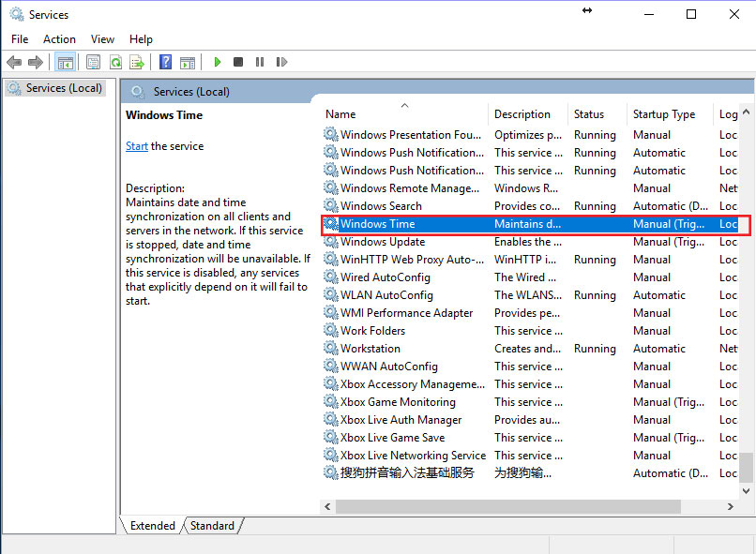Select the Windows Time service row
756x554 pixels.
pyautogui.click(x=530, y=224)
